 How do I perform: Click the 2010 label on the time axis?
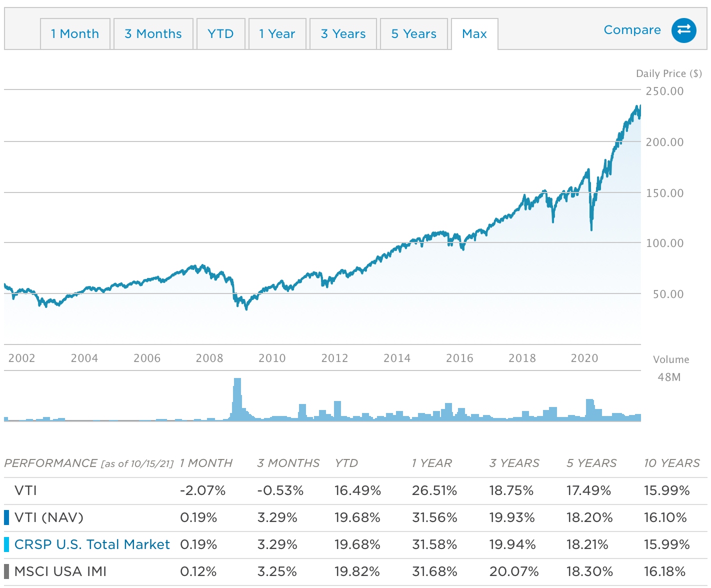click(272, 358)
